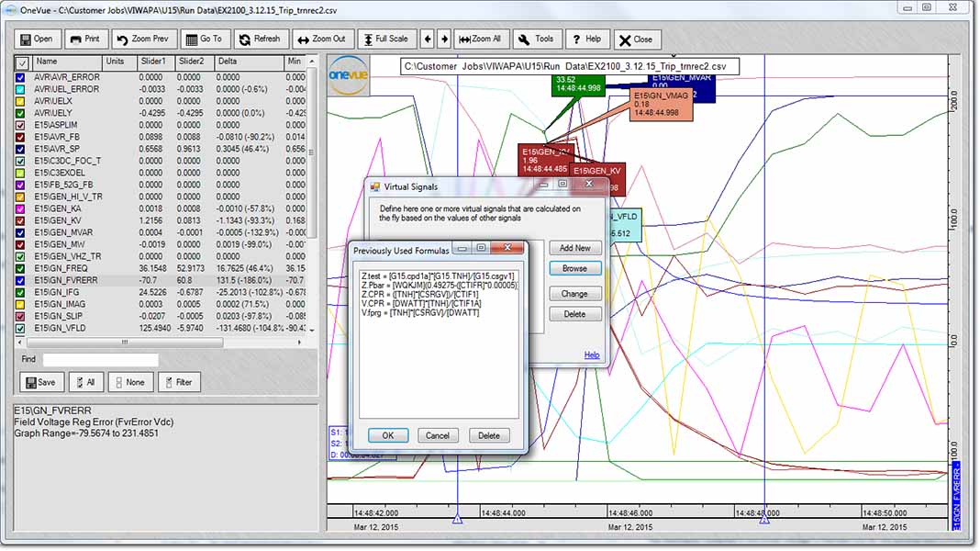This screenshot has height=551, width=980.
Task: Click in the Find signal text field
Action: click(100, 360)
